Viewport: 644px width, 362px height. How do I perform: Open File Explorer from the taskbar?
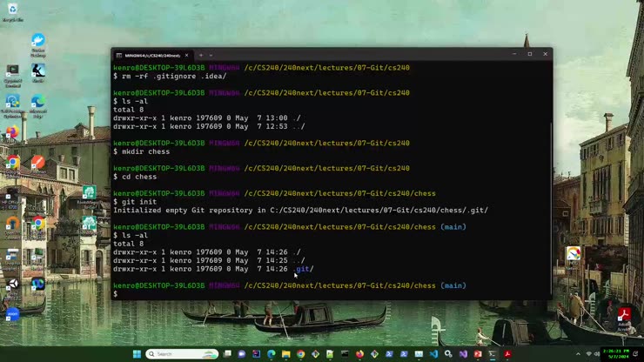coord(285,354)
